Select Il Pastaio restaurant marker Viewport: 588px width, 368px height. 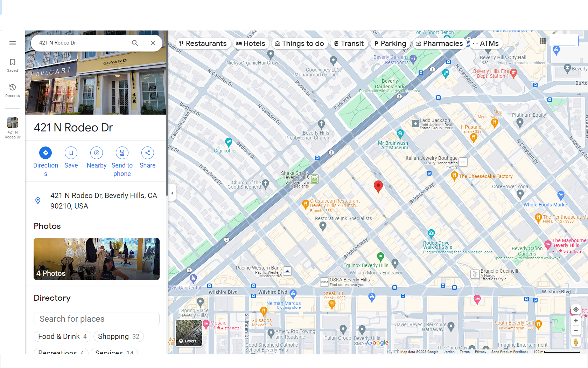point(474,138)
